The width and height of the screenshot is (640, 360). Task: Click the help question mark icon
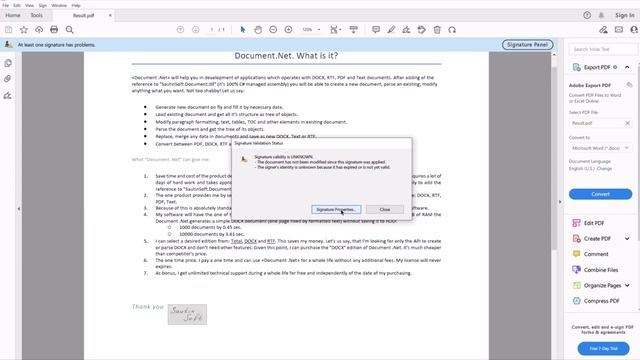coord(587,15)
